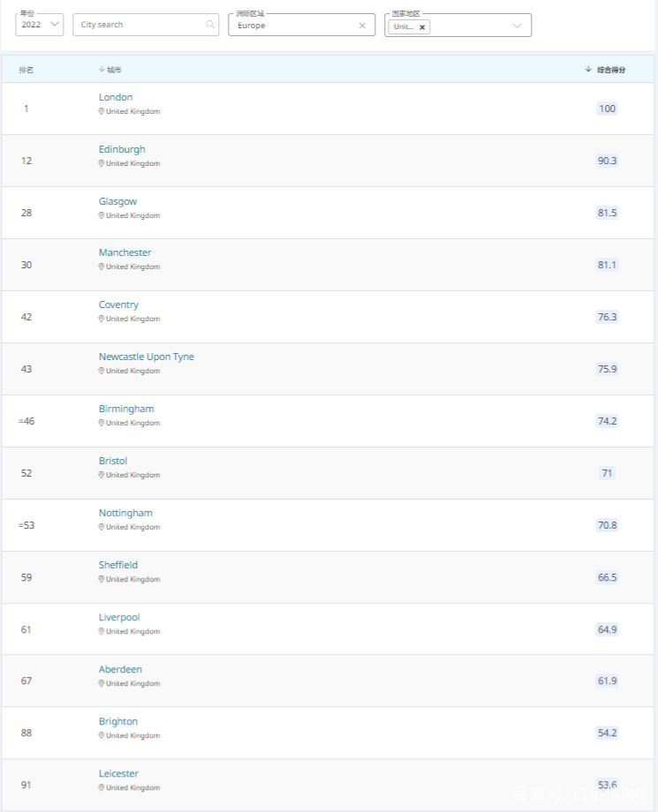Open the 2022 year dropdown
The width and height of the screenshot is (658, 812).
[x=39, y=25]
